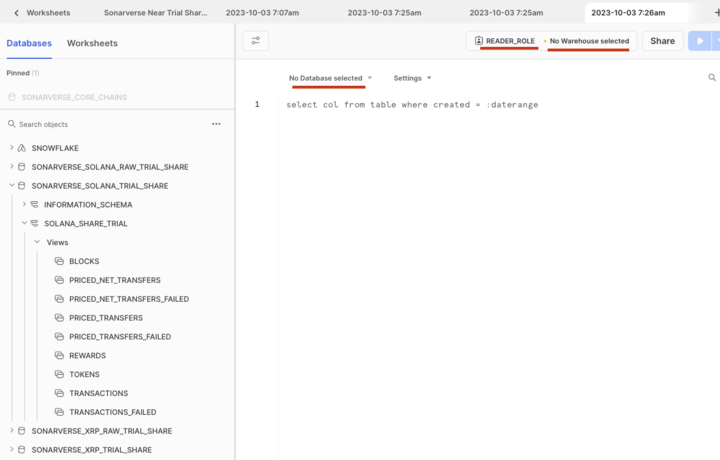Click the READER_ROLE user icon
The image size is (720, 460).
point(478,40)
